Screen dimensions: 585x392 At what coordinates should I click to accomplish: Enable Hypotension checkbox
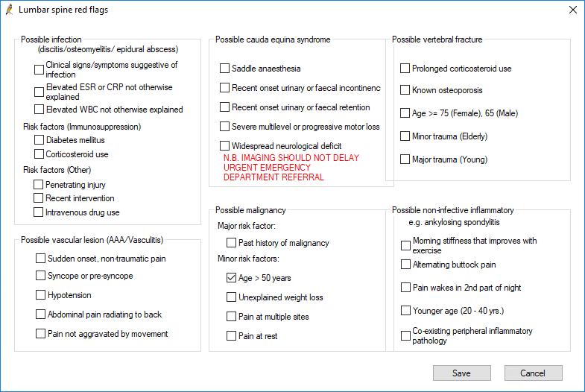41,295
